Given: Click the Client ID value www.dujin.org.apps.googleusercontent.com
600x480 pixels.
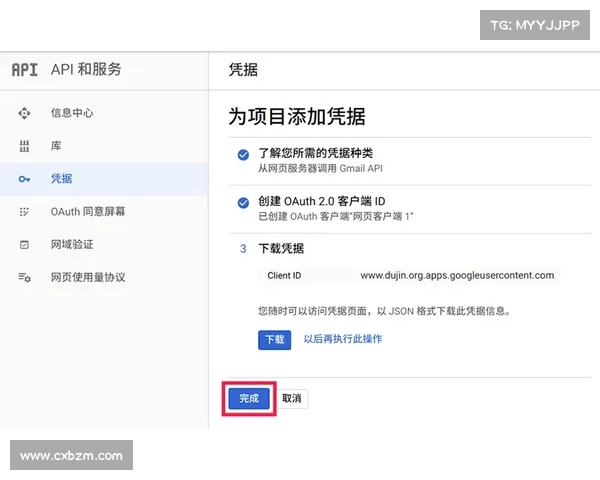Looking at the screenshot, I should (457, 276).
